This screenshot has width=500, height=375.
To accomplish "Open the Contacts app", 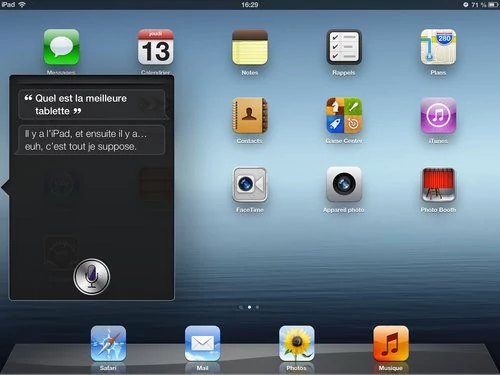I will pos(250,116).
